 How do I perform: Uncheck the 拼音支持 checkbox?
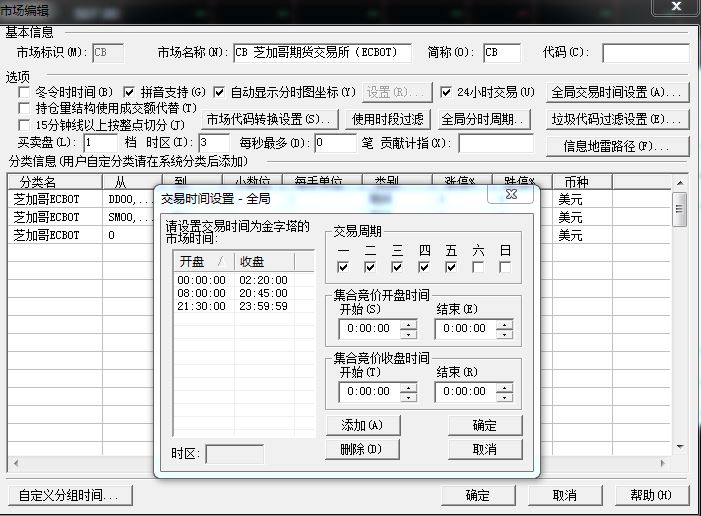[x=128, y=92]
